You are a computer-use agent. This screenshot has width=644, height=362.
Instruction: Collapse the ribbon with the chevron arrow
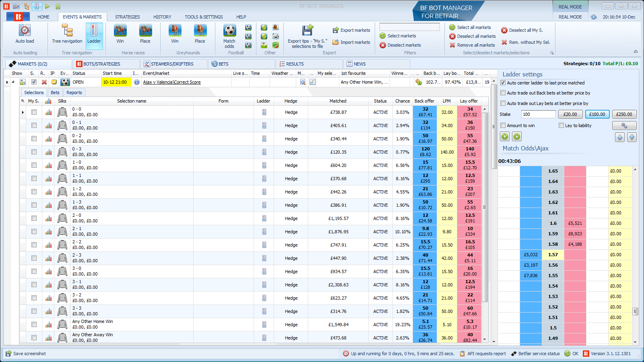[x=636, y=51]
